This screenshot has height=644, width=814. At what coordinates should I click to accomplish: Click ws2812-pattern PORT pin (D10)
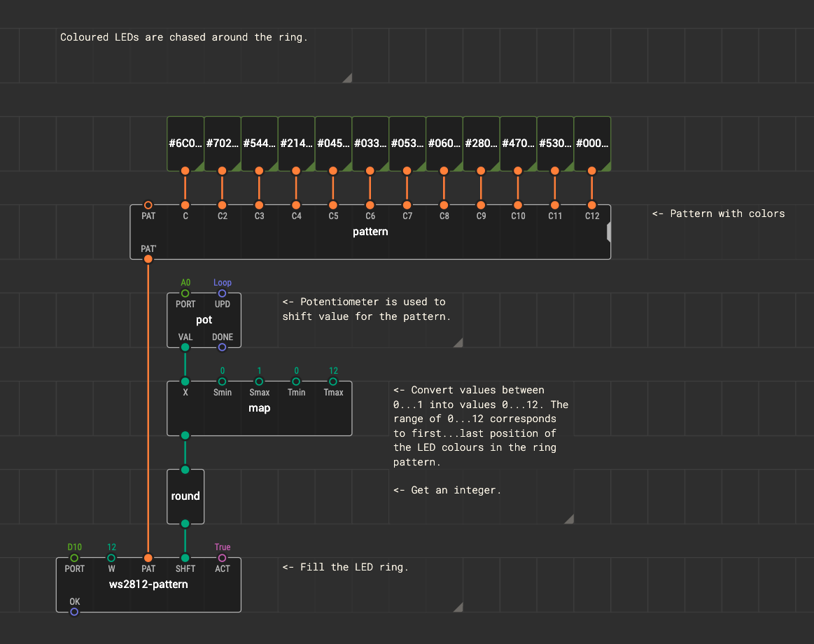(x=74, y=559)
